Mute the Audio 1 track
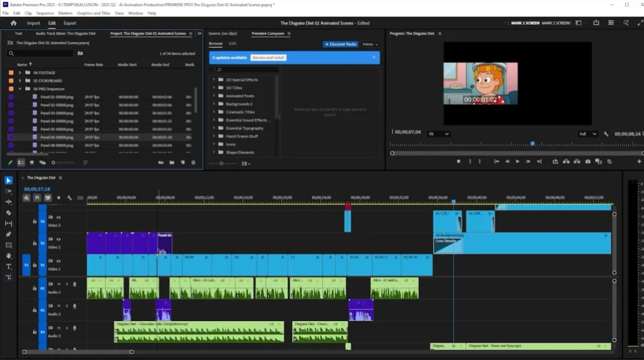644x360 pixels. [59, 284]
